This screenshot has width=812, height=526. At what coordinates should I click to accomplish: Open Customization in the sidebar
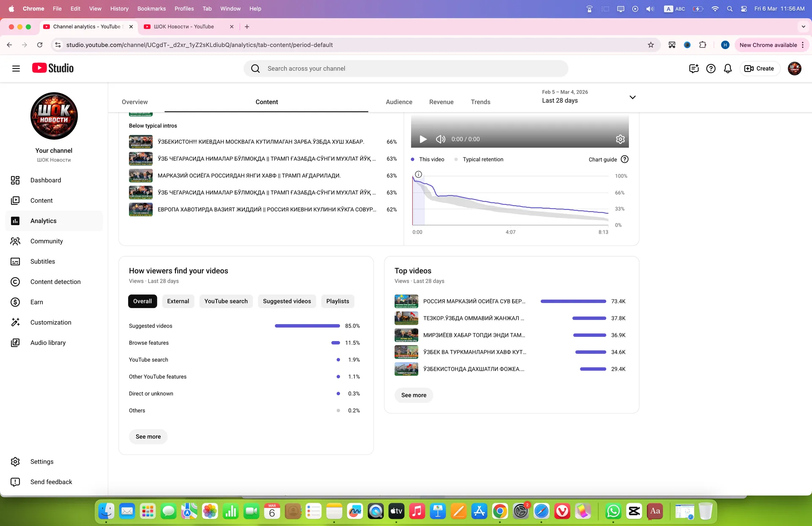(x=54, y=322)
